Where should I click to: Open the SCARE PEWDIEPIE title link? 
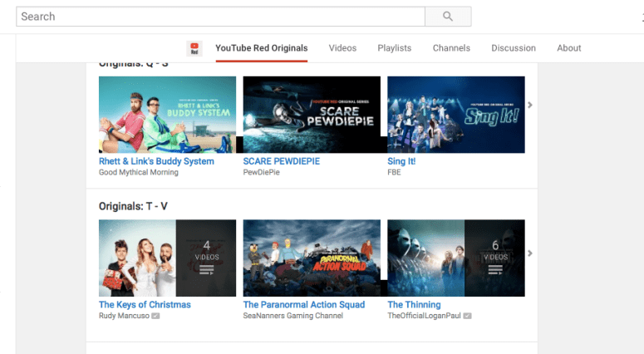click(x=281, y=161)
